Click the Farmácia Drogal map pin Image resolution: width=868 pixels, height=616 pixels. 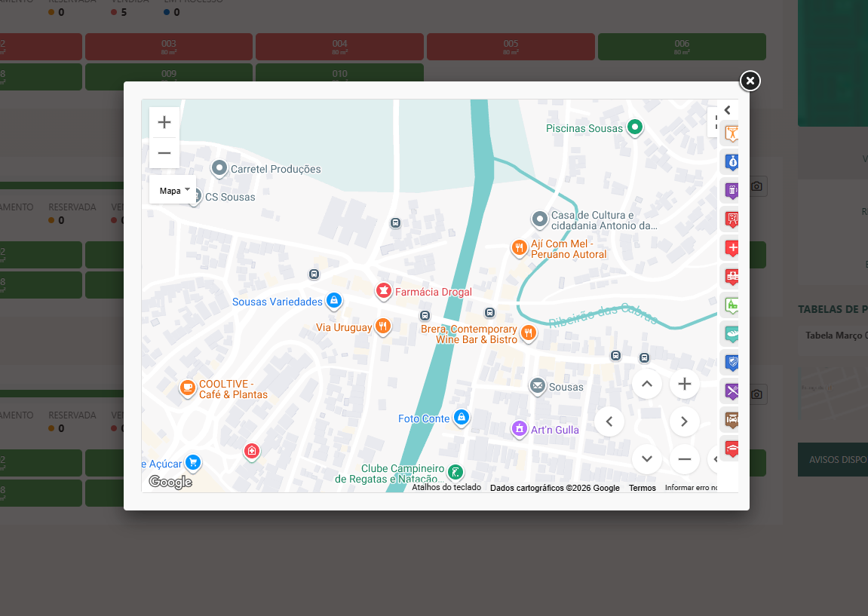point(383,290)
